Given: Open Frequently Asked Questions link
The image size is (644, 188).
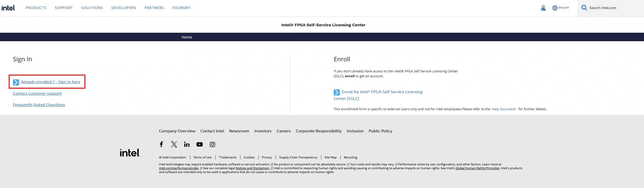Looking at the screenshot, I should 39,105.
